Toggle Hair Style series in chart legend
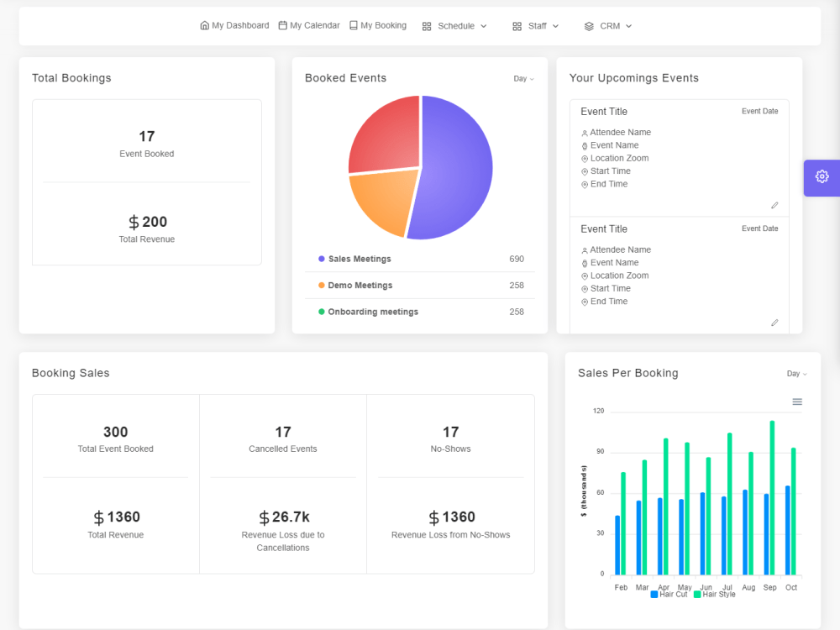 point(715,594)
